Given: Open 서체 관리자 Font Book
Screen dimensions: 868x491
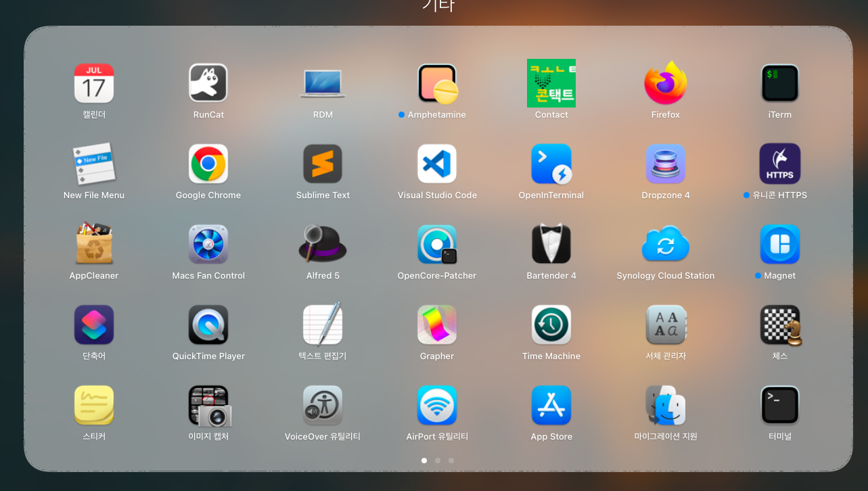Looking at the screenshot, I should click(x=666, y=325).
